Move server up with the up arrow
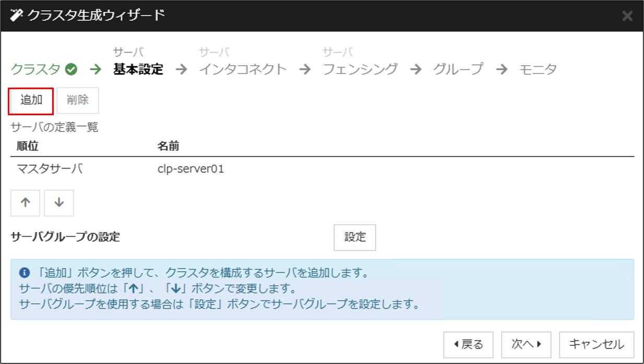 [25, 203]
